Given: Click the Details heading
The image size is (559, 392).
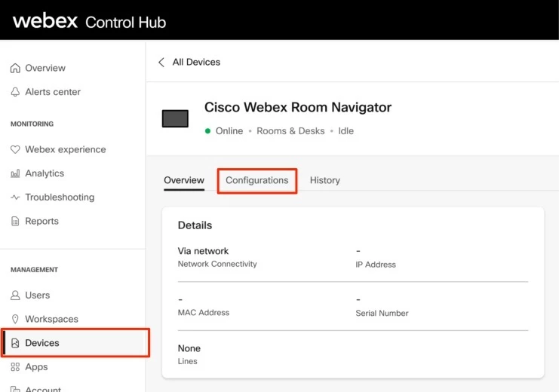Looking at the screenshot, I should 195,225.
